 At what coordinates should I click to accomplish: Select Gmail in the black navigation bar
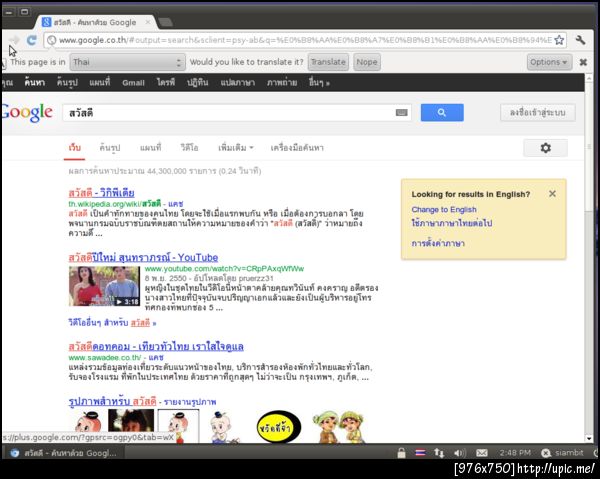pyautogui.click(x=133, y=83)
